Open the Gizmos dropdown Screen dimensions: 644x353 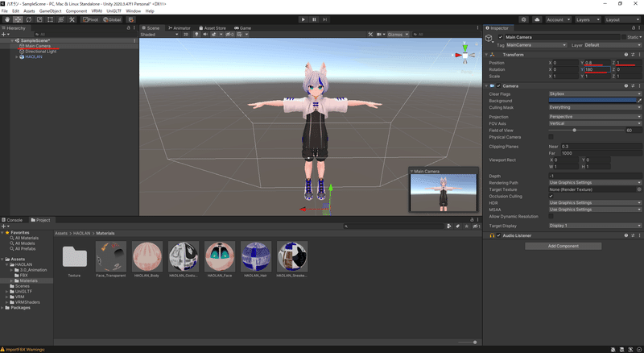(398, 35)
